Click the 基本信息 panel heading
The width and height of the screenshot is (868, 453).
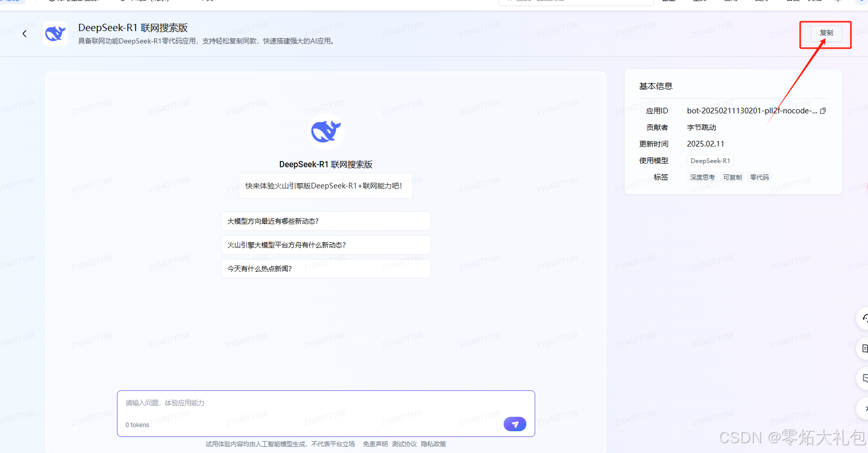coord(656,86)
